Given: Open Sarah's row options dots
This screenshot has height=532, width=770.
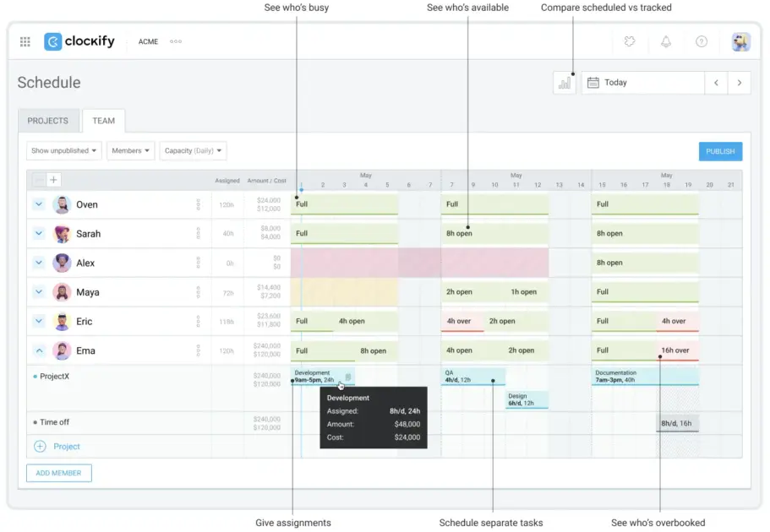Looking at the screenshot, I should tap(199, 233).
